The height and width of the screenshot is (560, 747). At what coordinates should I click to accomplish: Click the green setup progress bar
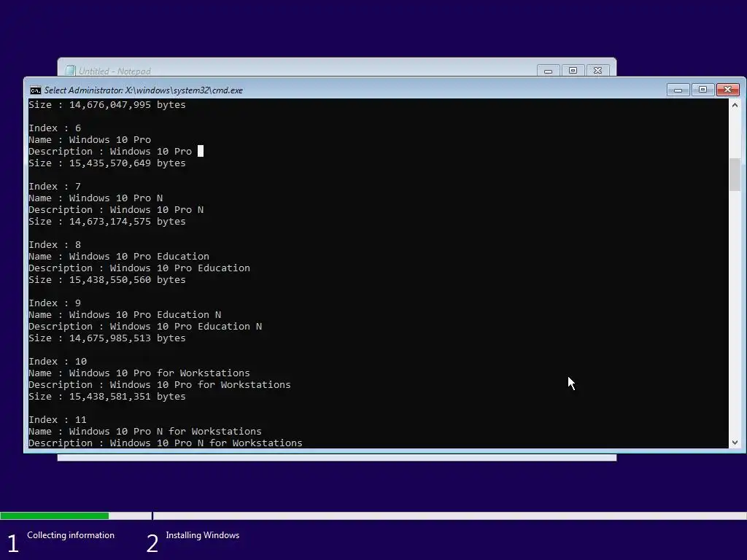pyautogui.click(x=54, y=516)
